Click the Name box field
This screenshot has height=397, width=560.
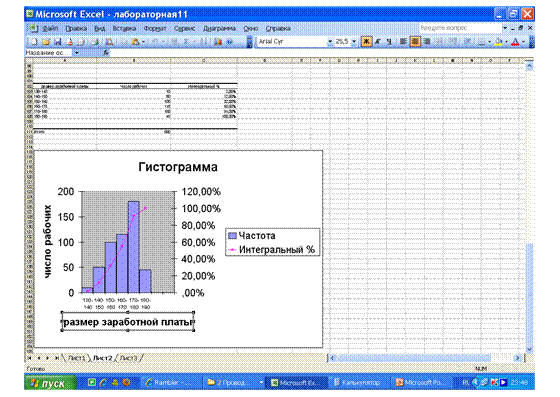(49, 53)
